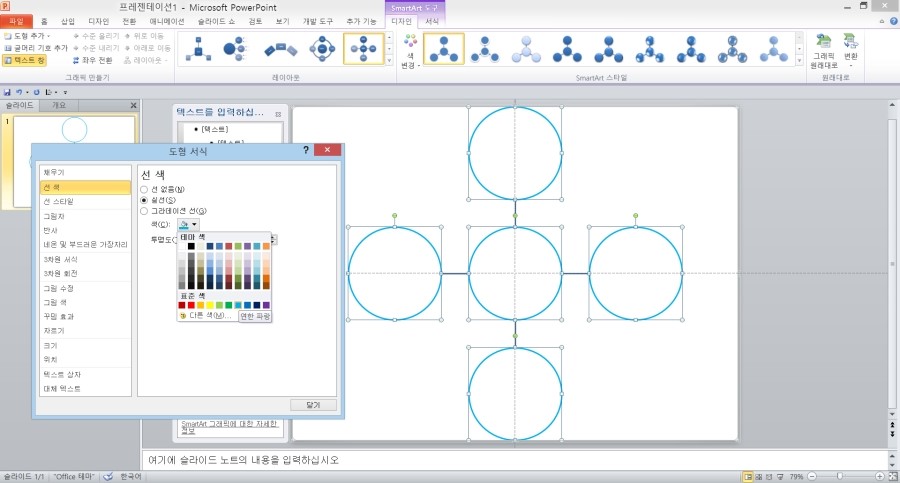The height and width of the screenshot is (483, 900).
Task: Click the help question mark in 도형 서식 dialog
Action: [x=305, y=150]
